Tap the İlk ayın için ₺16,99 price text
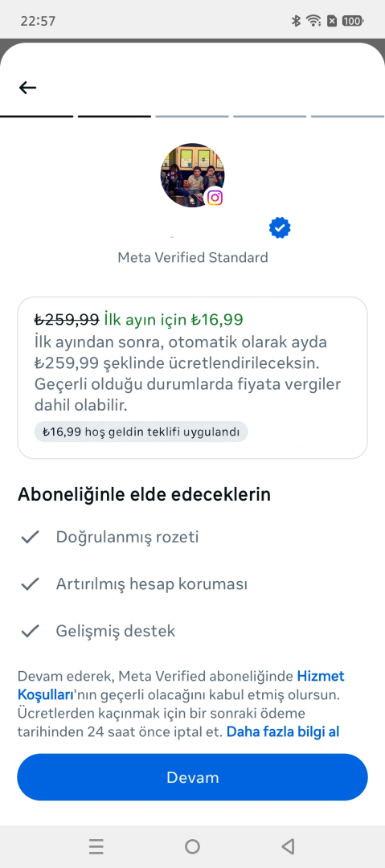Screen dimensions: 385x868 (x=174, y=319)
